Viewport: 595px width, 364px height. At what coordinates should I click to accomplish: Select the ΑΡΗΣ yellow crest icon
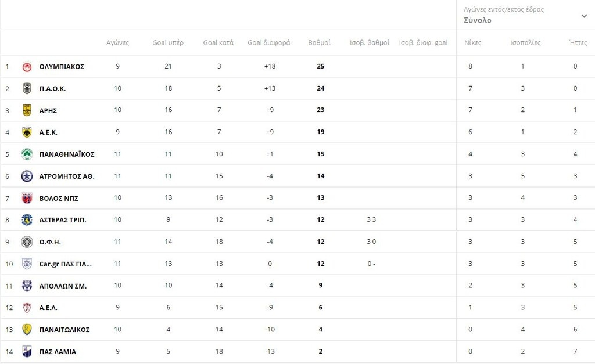[27, 110]
